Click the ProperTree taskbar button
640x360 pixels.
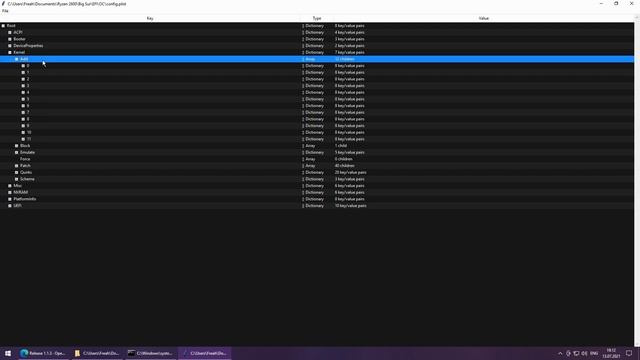pyautogui.click(x=204, y=353)
